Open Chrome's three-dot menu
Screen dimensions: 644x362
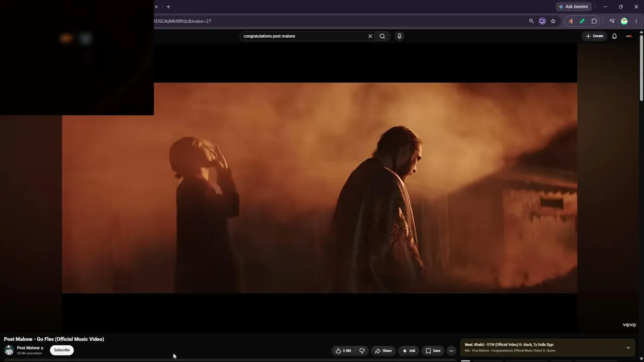coord(636,21)
